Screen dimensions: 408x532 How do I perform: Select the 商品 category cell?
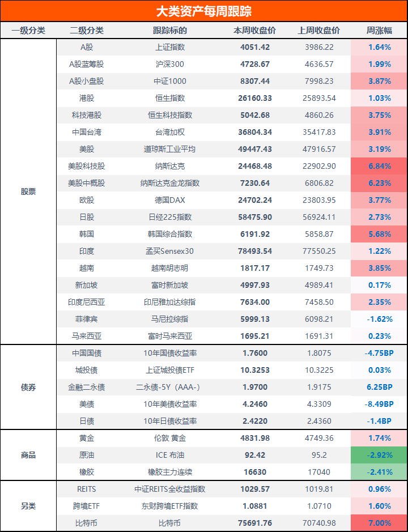click(28, 455)
